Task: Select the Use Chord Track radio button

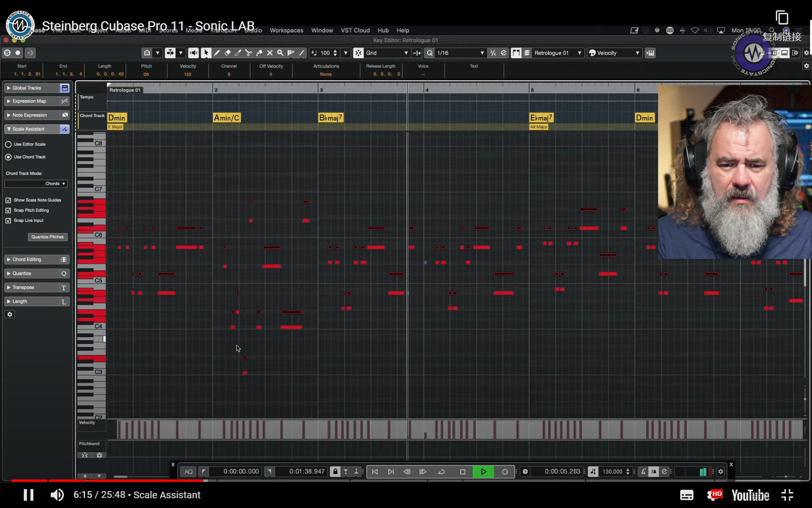Action: click(x=8, y=157)
